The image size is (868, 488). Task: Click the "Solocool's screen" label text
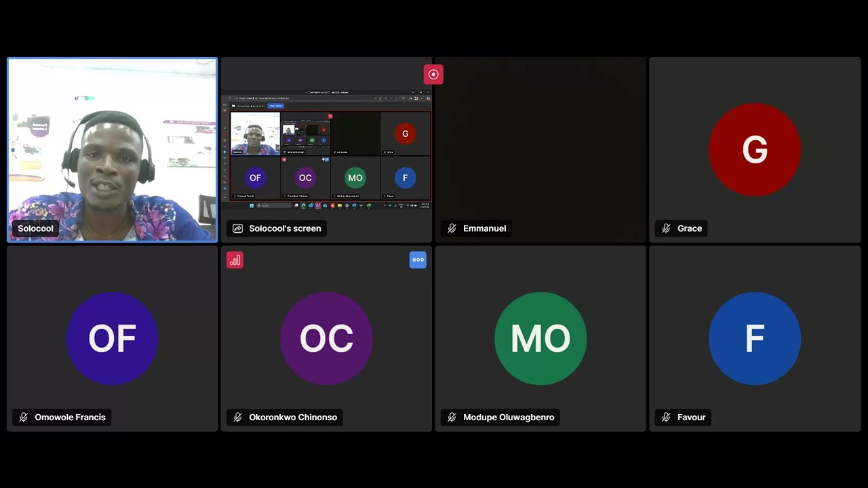pos(285,228)
